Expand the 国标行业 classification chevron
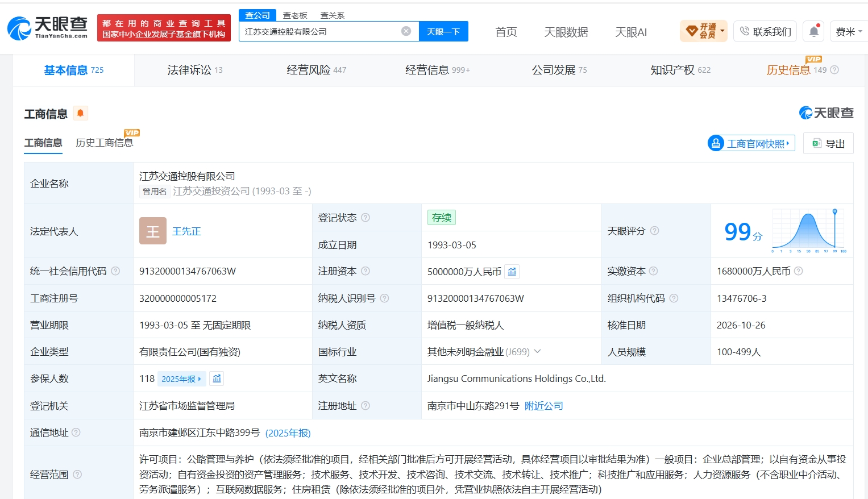 (x=537, y=352)
